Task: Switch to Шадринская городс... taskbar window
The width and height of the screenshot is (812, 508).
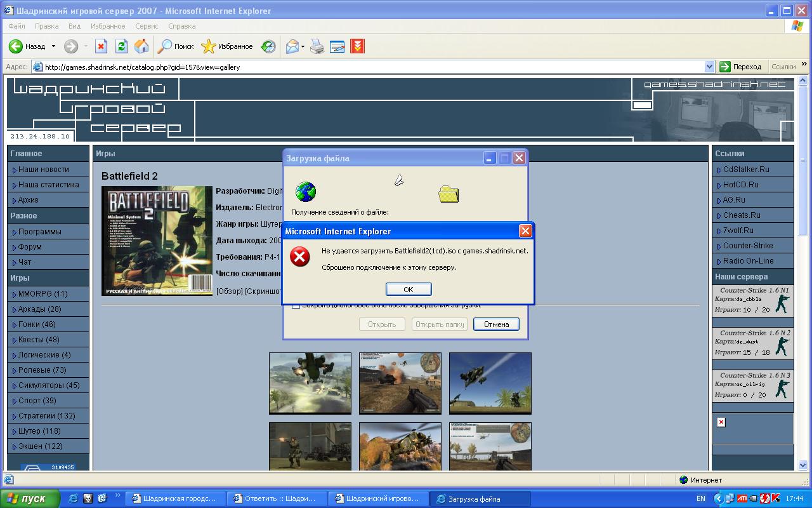Action: (x=176, y=498)
